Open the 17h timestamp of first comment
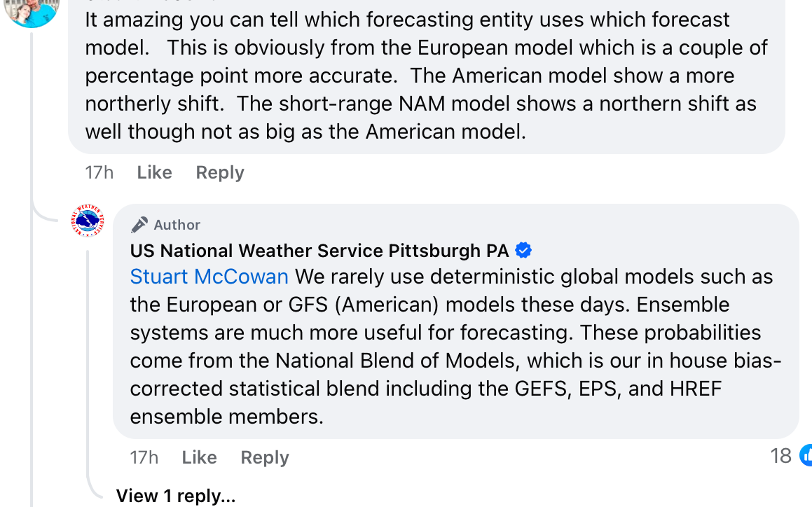The width and height of the screenshot is (812, 507). [x=99, y=172]
